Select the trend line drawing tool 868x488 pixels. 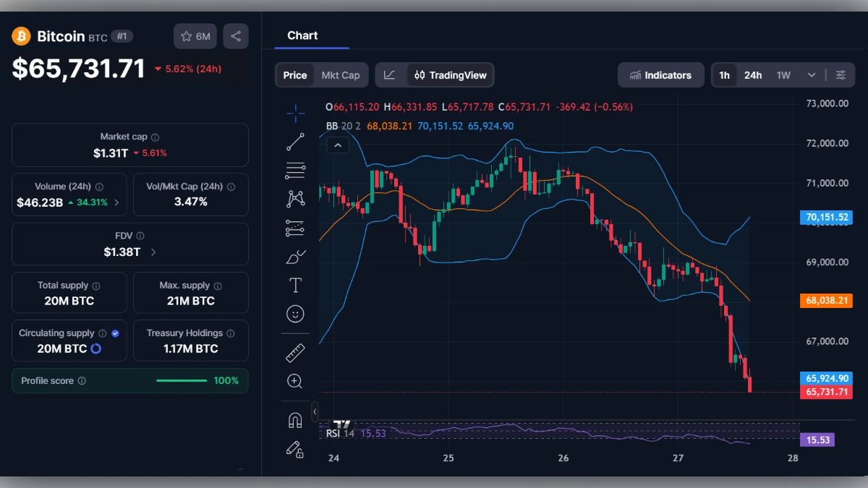[x=295, y=142]
